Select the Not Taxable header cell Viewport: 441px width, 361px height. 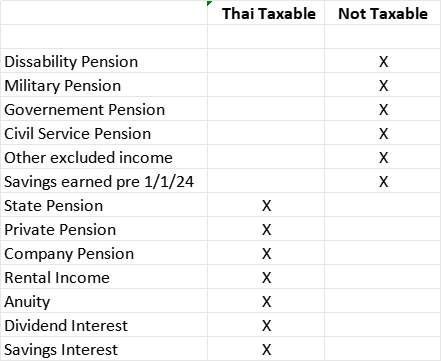pyautogui.click(x=382, y=13)
